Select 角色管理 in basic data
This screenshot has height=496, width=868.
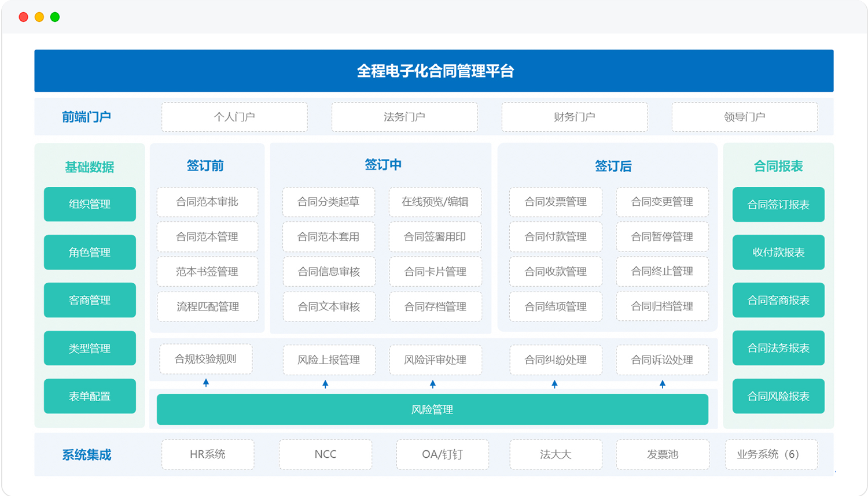pyautogui.click(x=90, y=252)
